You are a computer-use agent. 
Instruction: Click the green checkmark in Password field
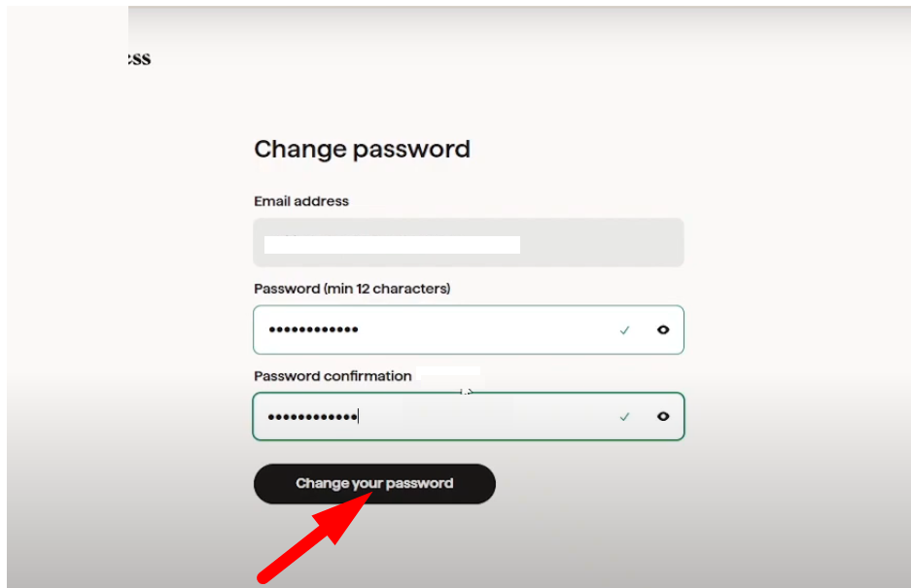(x=624, y=330)
